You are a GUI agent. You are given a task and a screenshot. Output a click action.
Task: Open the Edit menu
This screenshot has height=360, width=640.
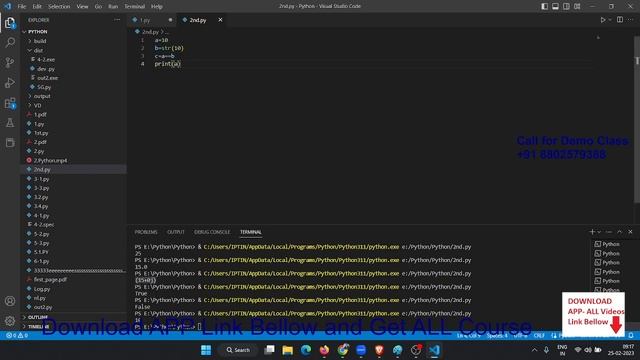pos(37,6)
